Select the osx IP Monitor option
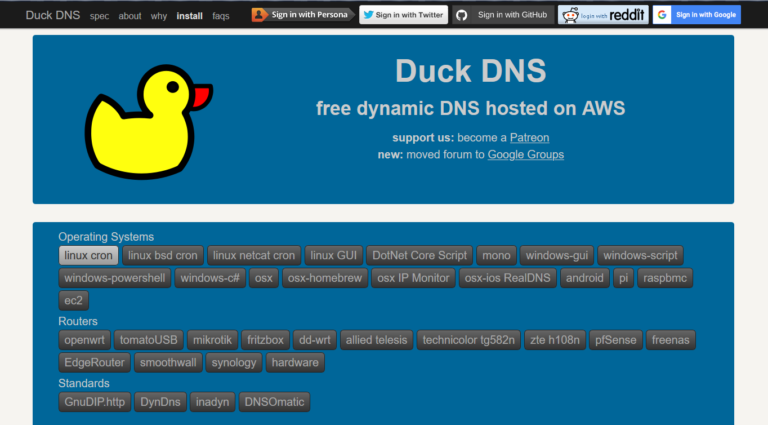Viewport: 768px width, 425px height. (x=413, y=278)
